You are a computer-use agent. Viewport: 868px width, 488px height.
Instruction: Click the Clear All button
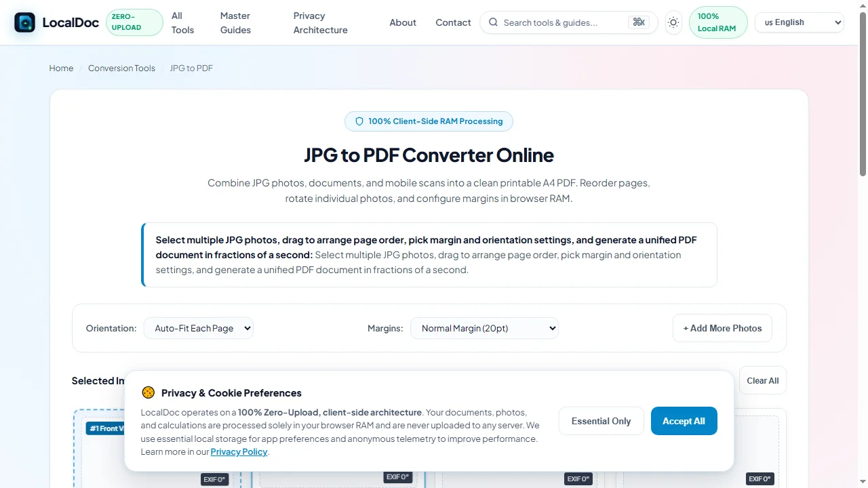[762, 381]
